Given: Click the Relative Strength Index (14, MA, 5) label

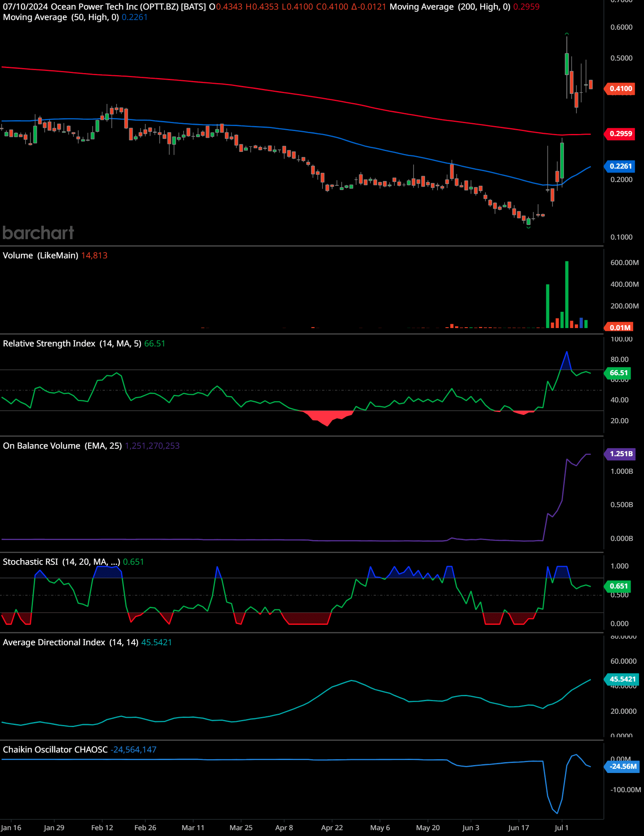Looking at the screenshot, I should pos(72,343).
